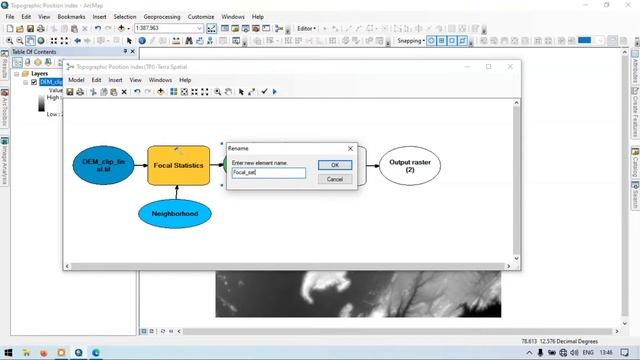Add data or tool to the model
This screenshot has width=640, height=360.
click(160, 92)
